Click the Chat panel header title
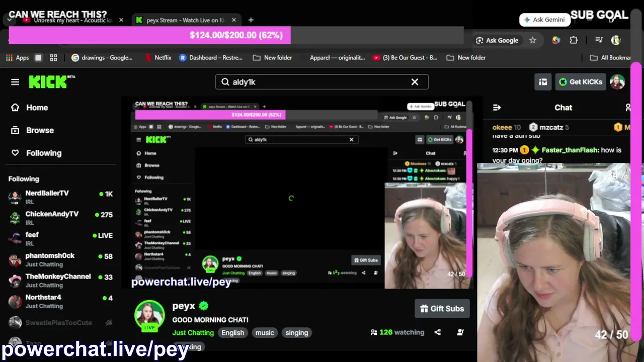This screenshot has width=644, height=362. click(563, 108)
